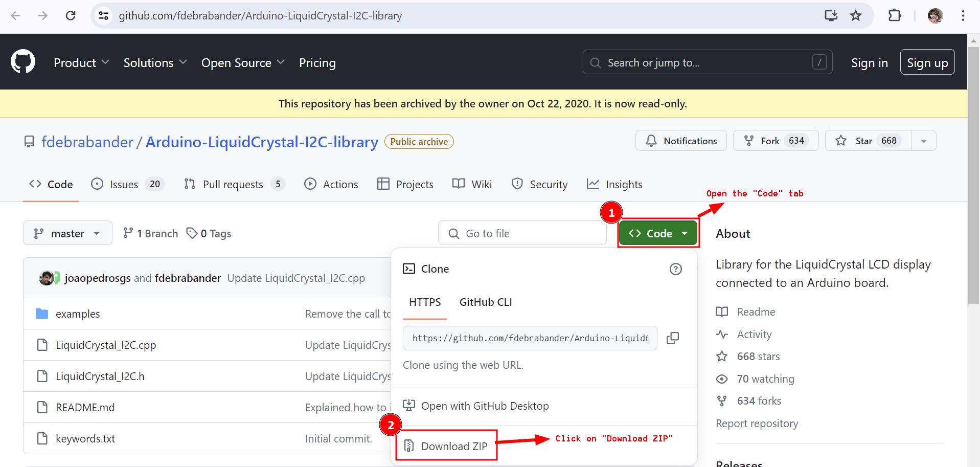The width and height of the screenshot is (980, 467).
Task: Switch to the Insights tab
Action: point(614,184)
